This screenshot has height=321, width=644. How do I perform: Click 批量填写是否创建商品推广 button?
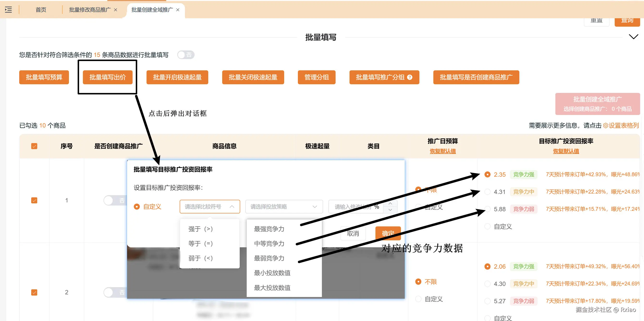point(476,77)
